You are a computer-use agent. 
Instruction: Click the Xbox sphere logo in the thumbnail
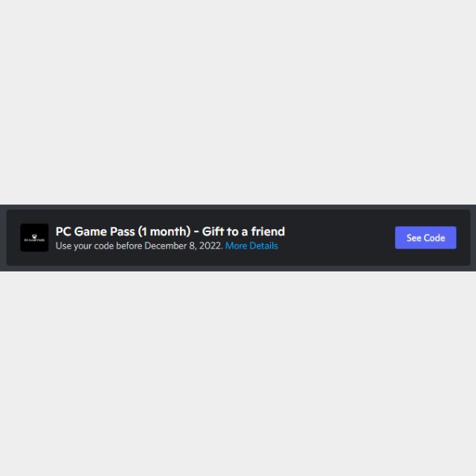34,236
